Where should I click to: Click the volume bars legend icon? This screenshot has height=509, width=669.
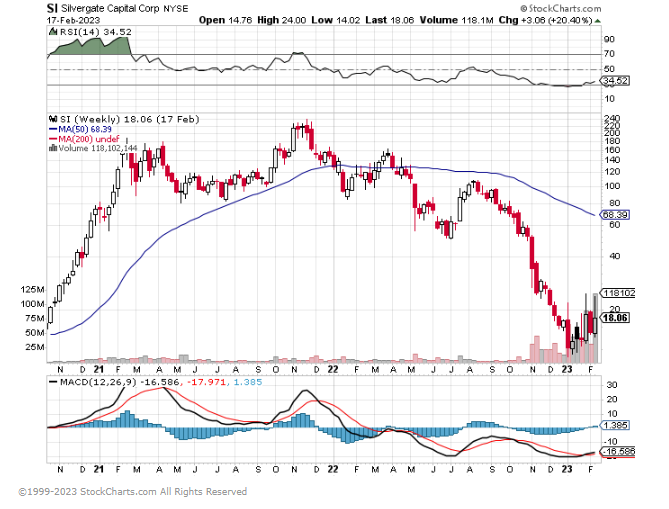click(x=53, y=148)
